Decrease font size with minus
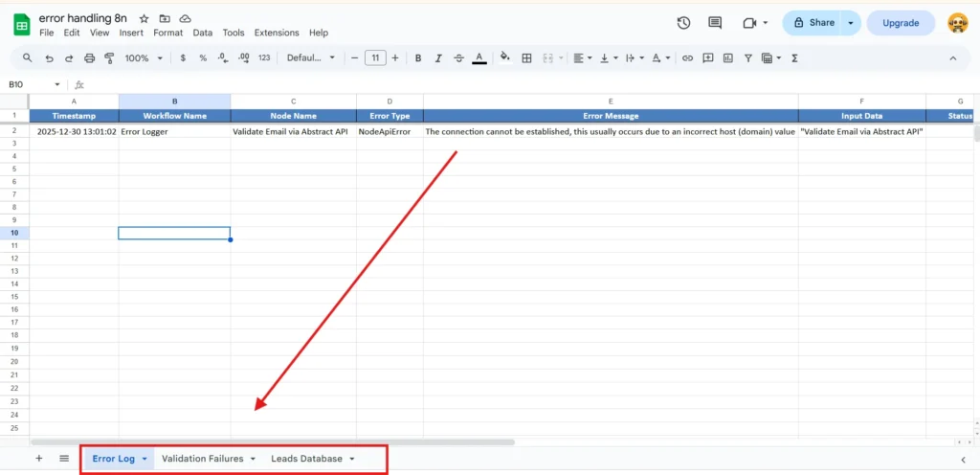 [354, 58]
